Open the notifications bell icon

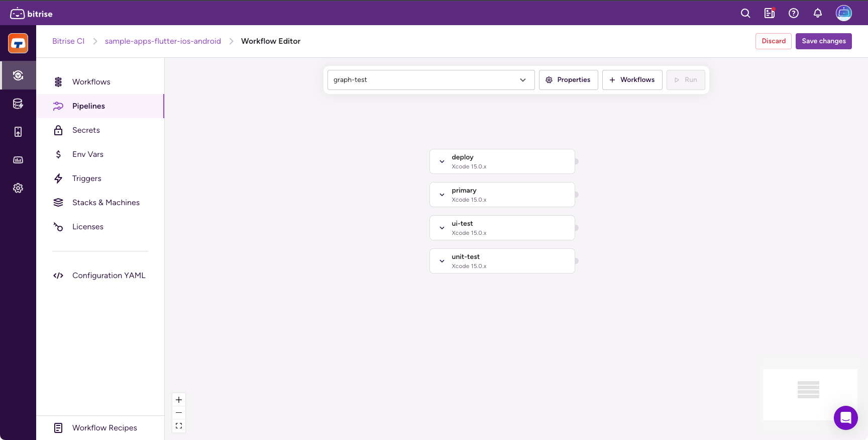tap(818, 14)
